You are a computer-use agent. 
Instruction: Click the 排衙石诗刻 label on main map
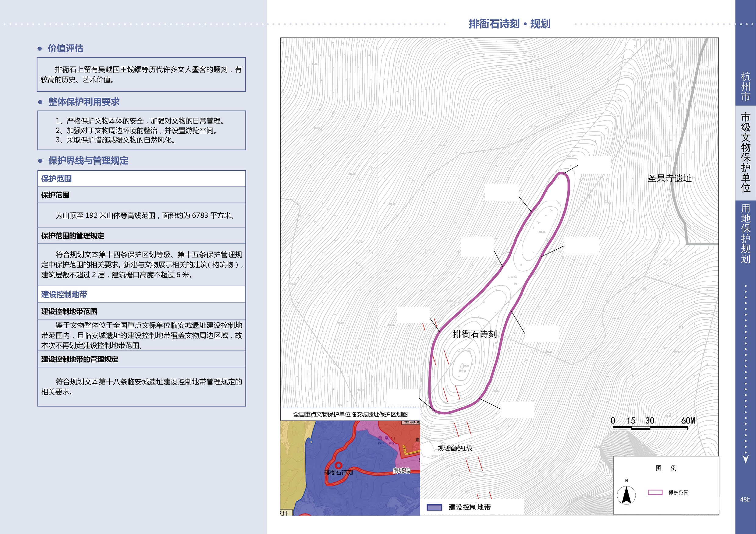[x=474, y=334]
